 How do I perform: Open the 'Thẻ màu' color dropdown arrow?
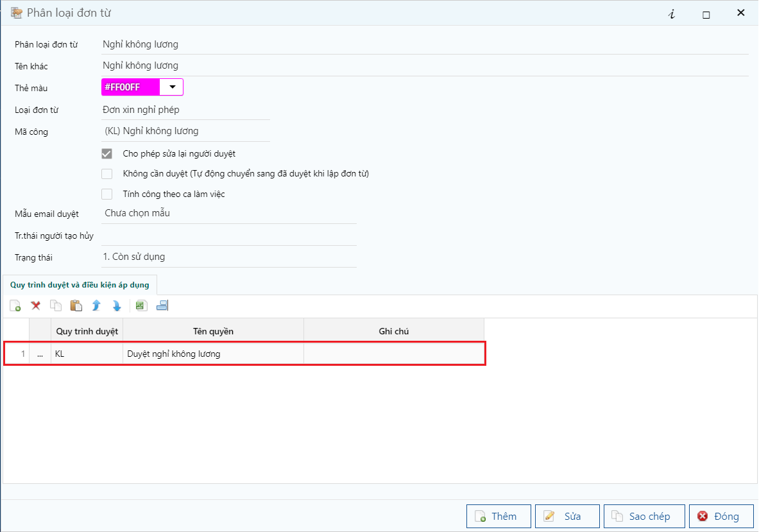tap(172, 87)
